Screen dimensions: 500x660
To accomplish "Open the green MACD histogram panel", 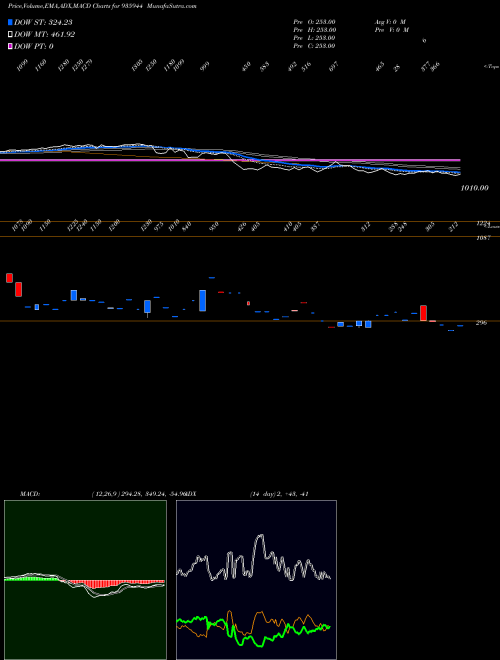I will [85, 580].
